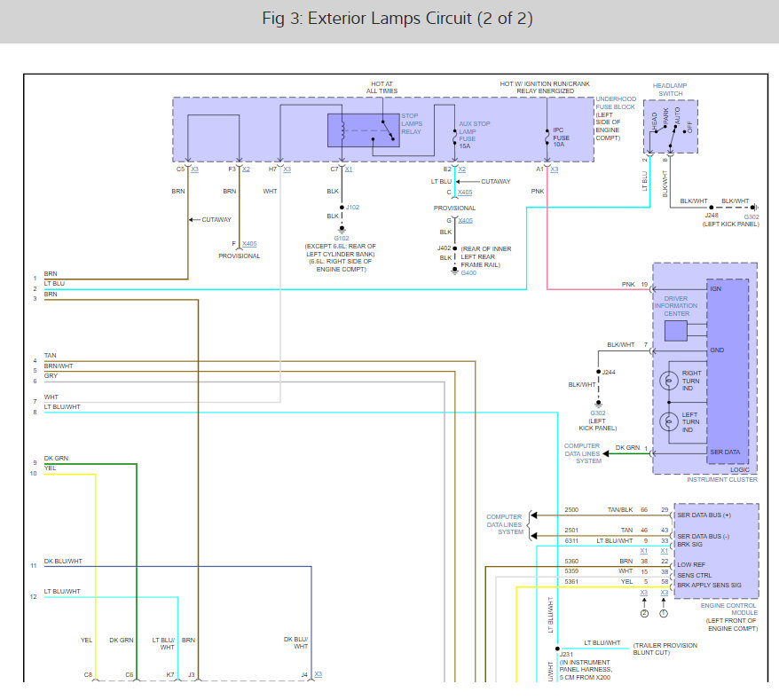Click the LOW REF terminal label
The width and height of the screenshot is (779, 700).
click(691, 565)
